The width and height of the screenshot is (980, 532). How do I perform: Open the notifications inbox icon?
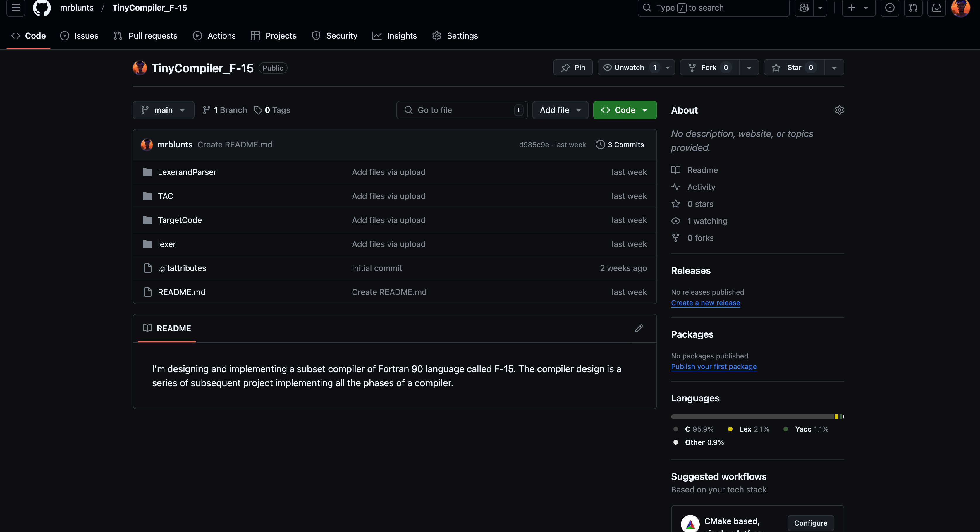936,8
